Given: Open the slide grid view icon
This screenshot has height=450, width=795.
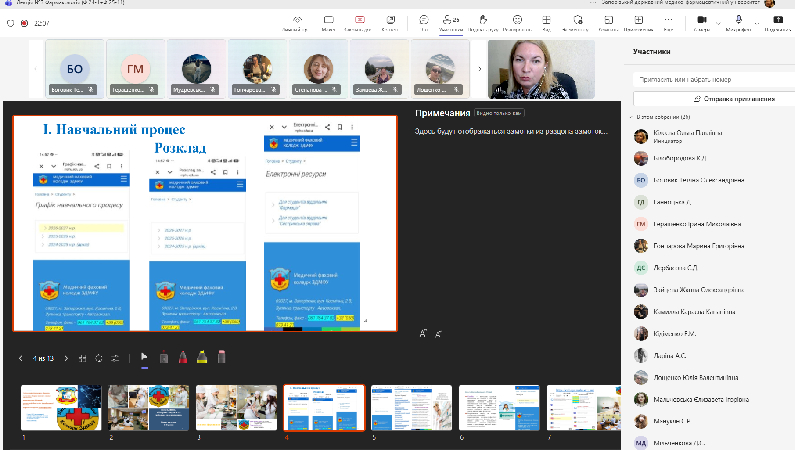Looking at the screenshot, I should pyautogui.click(x=83, y=358).
